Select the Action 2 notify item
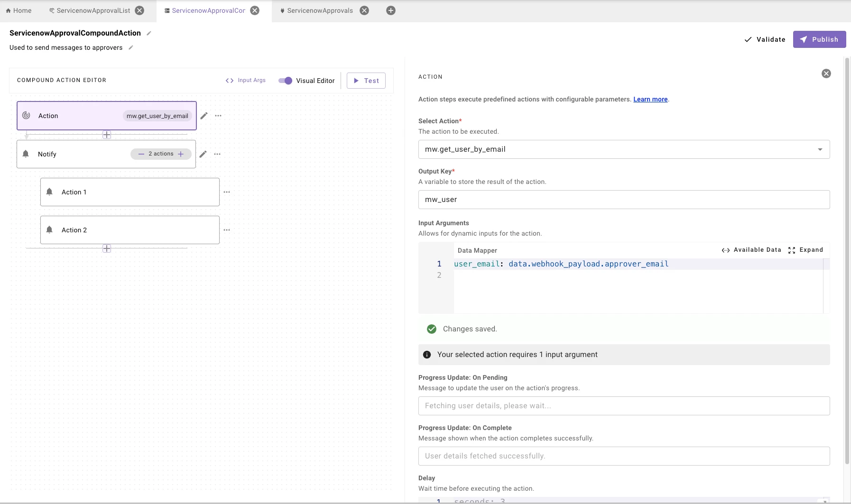This screenshot has width=851, height=504. [130, 230]
